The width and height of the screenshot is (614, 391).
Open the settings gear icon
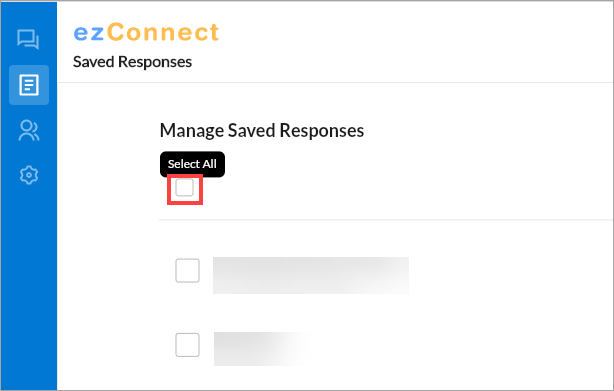point(29,175)
